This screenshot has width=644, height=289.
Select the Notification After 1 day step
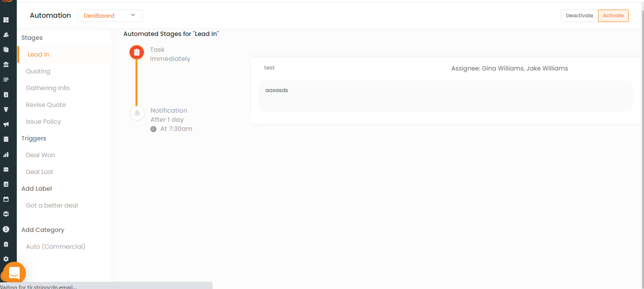(169, 115)
